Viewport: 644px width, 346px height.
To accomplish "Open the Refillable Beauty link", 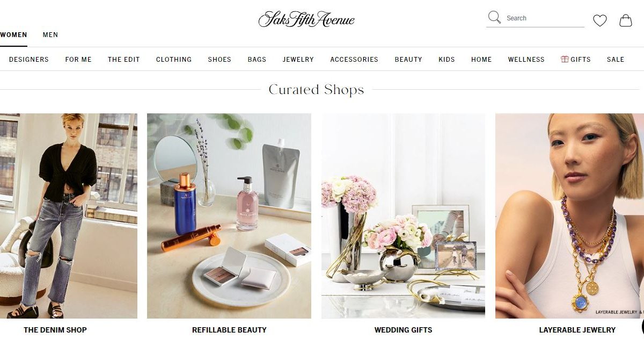I will point(229,330).
